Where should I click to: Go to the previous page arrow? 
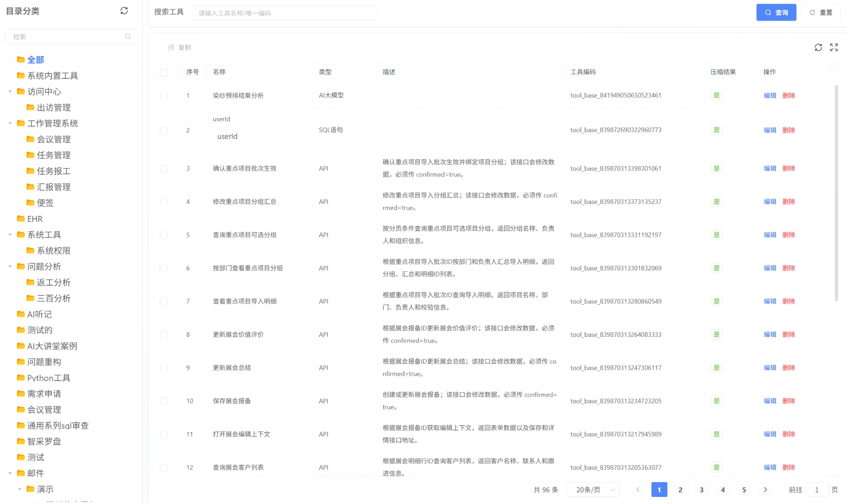click(x=638, y=490)
